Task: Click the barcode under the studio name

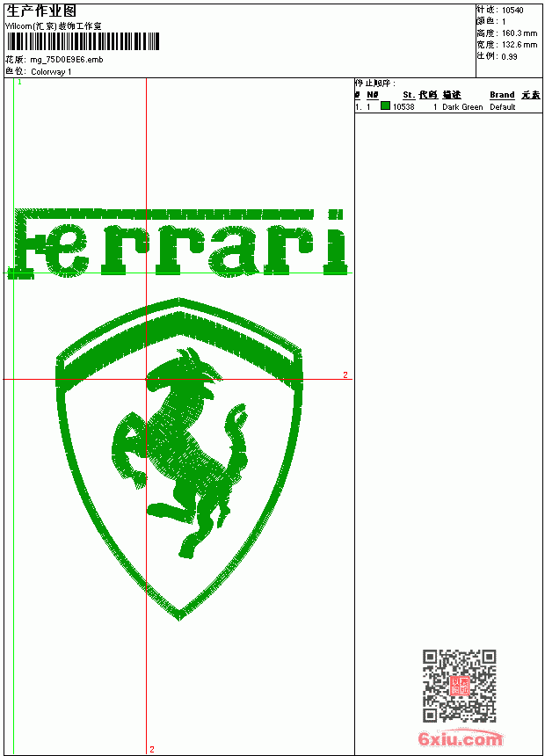Action: point(83,41)
